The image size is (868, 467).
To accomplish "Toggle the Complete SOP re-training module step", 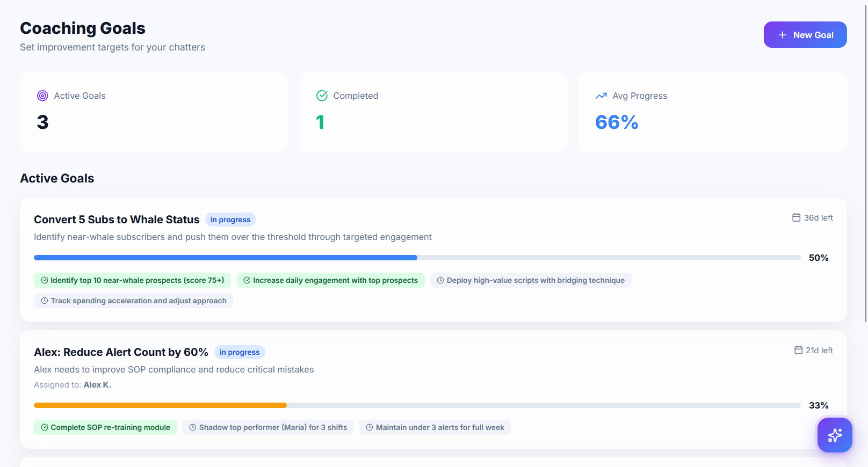I will (x=105, y=427).
